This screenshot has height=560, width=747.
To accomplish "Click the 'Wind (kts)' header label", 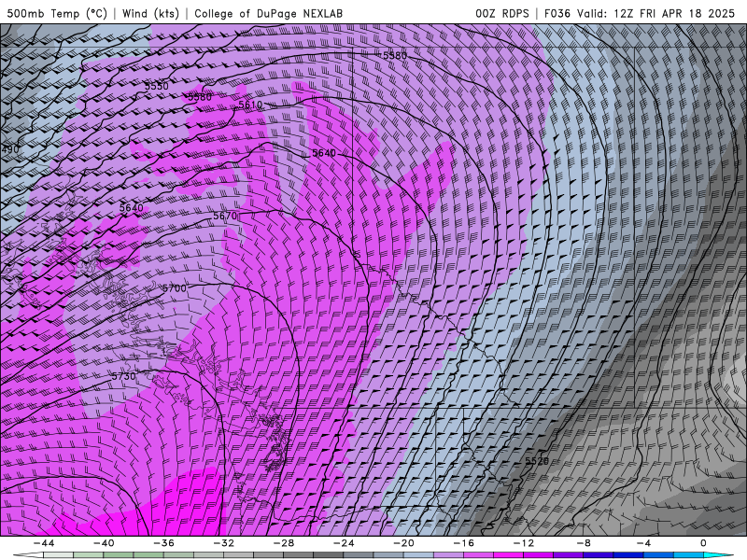I will pos(150,13).
